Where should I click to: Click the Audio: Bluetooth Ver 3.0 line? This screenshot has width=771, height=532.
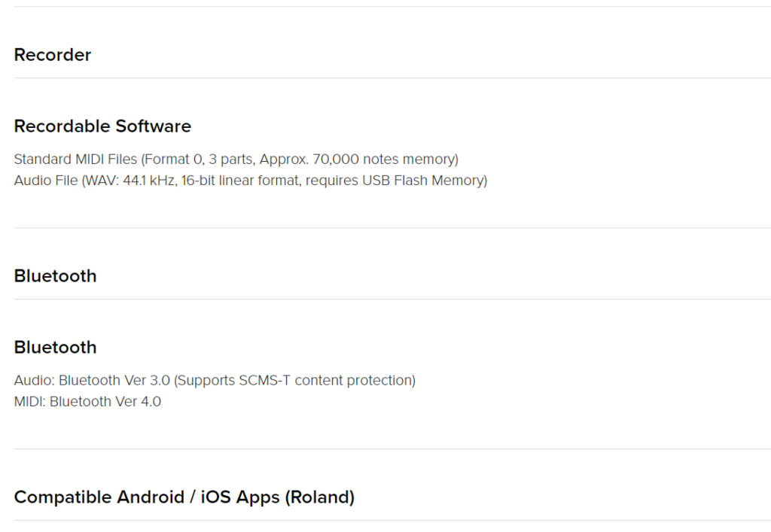tap(215, 380)
